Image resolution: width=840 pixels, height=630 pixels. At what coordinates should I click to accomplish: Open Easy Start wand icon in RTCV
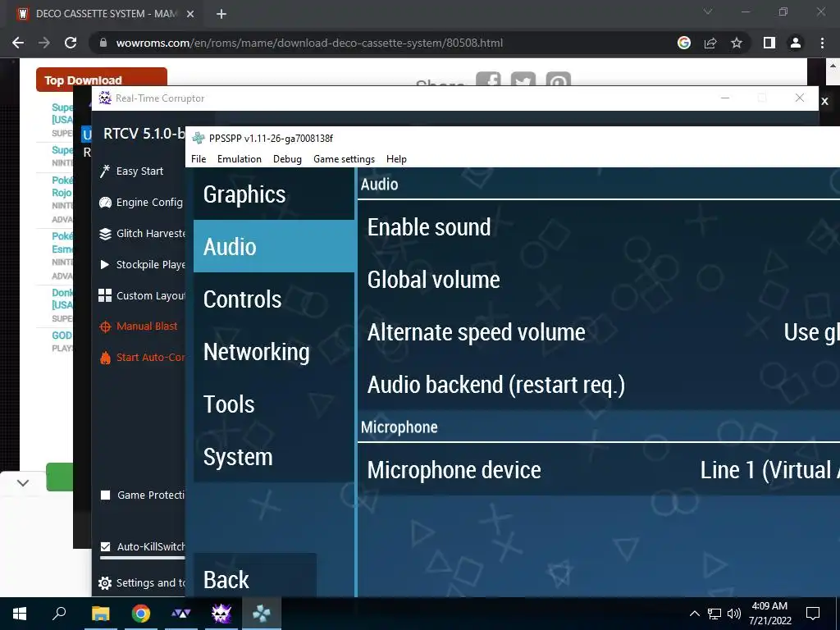[x=105, y=171]
